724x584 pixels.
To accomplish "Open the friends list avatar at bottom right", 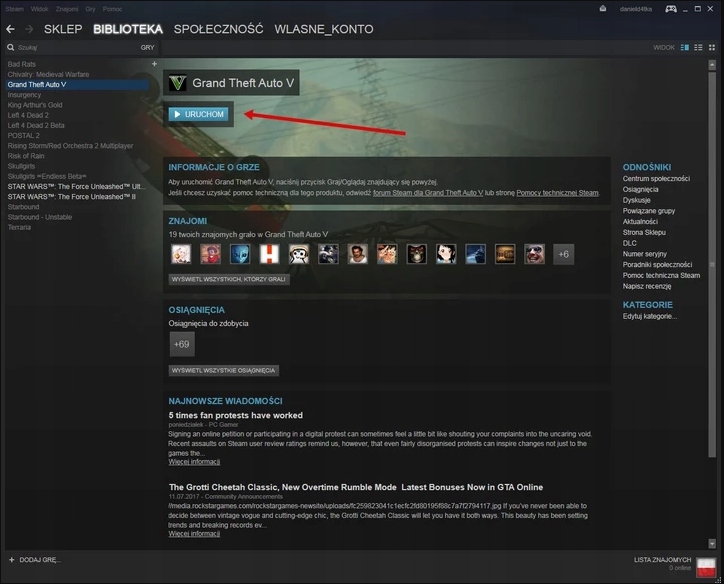I will (x=706, y=567).
